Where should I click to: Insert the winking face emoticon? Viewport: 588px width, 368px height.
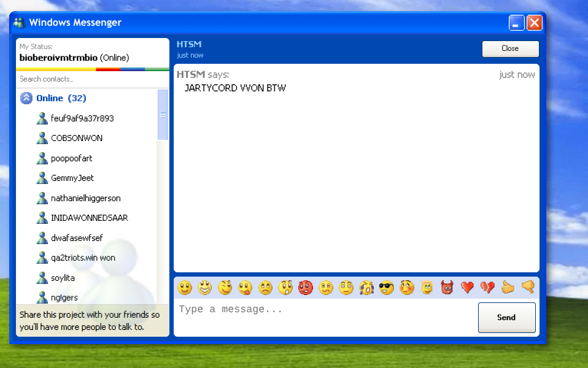coord(225,288)
